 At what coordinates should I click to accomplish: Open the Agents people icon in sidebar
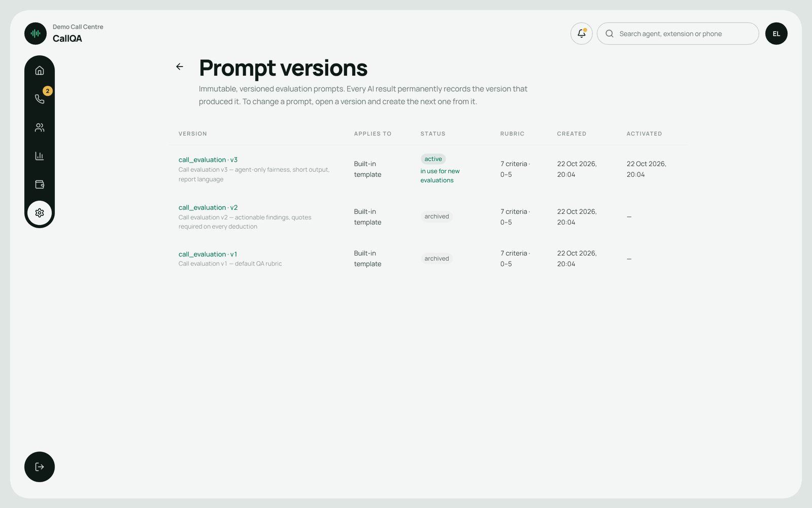click(x=40, y=128)
